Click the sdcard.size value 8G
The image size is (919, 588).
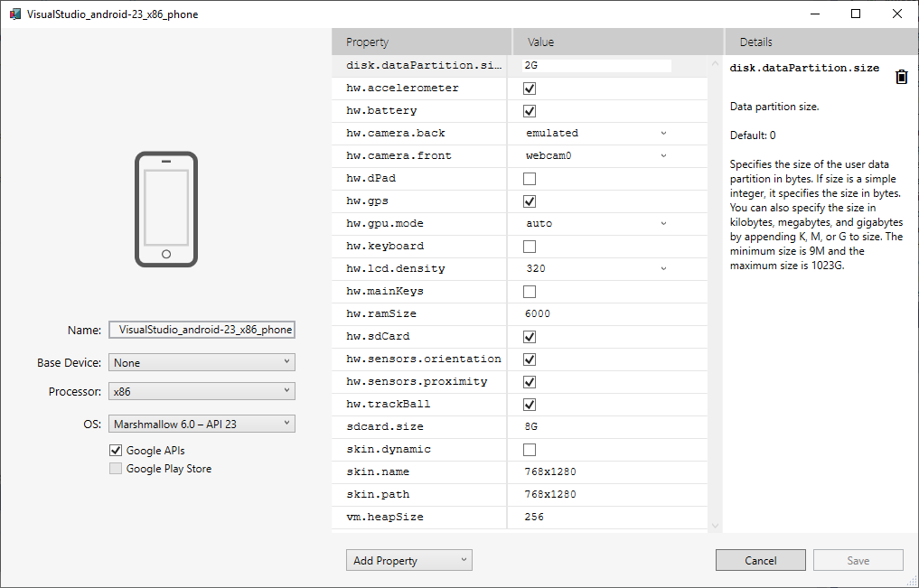pyautogui.click(x=531, y=427)
